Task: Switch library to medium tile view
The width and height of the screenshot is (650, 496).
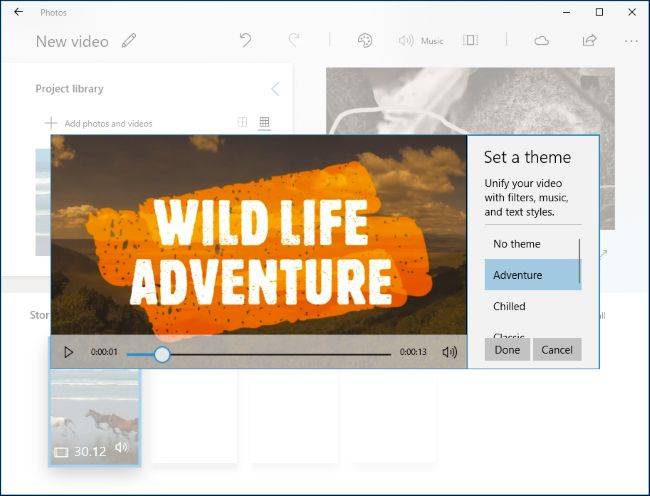Action: [x=242, y=122]
